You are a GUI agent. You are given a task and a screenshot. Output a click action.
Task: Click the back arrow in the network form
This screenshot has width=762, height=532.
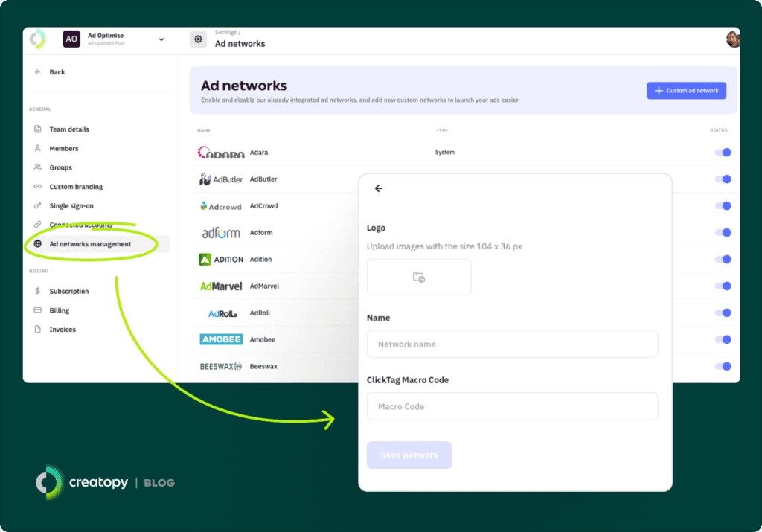[x=378, y=189]
